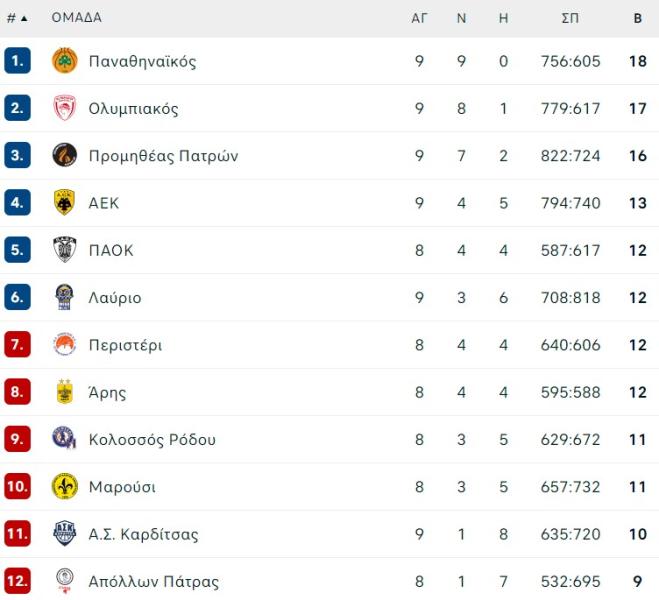Screen dimensions: 659x600
Task: Click the Περιστέρι orange logo
Action: tap(65, 345)
